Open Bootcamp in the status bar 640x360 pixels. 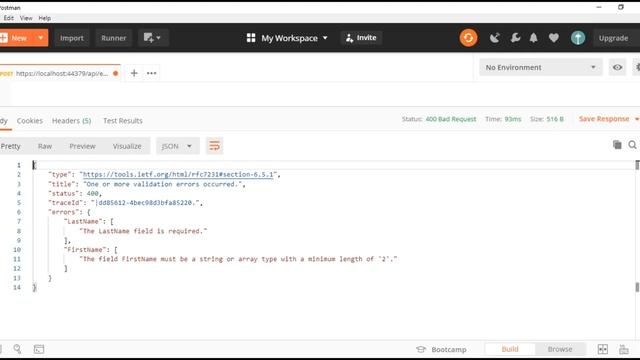(x=441, y=349)
